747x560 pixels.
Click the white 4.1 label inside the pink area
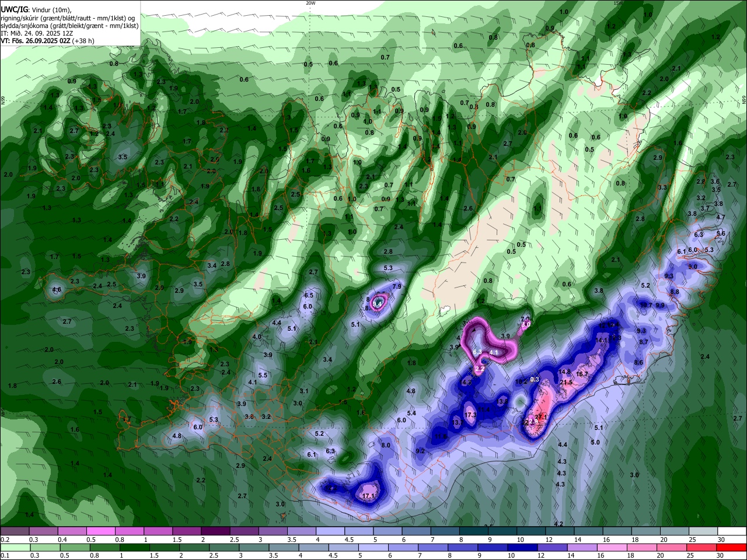[493, 352]
